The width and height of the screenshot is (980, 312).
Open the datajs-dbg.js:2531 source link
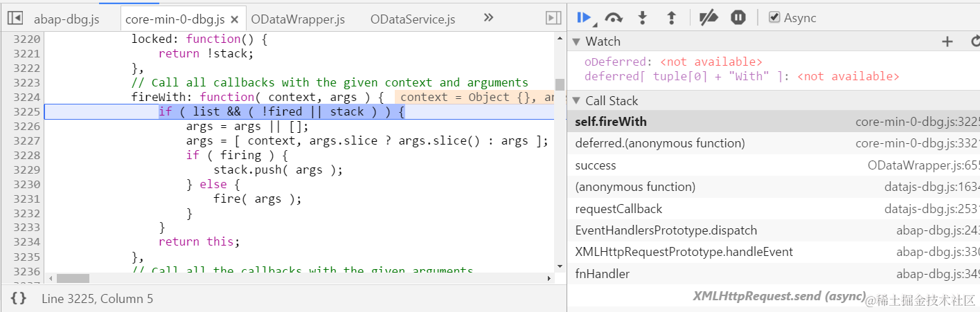click(932, 209)
